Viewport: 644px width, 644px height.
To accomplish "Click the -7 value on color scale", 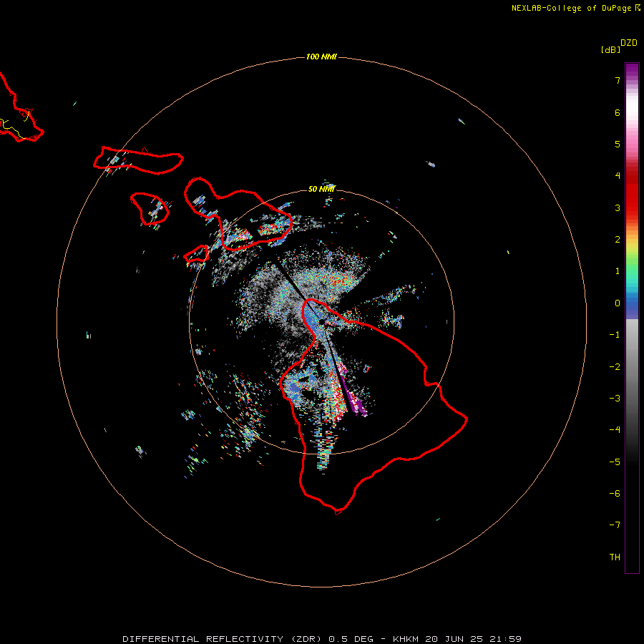I will [615, 525].
